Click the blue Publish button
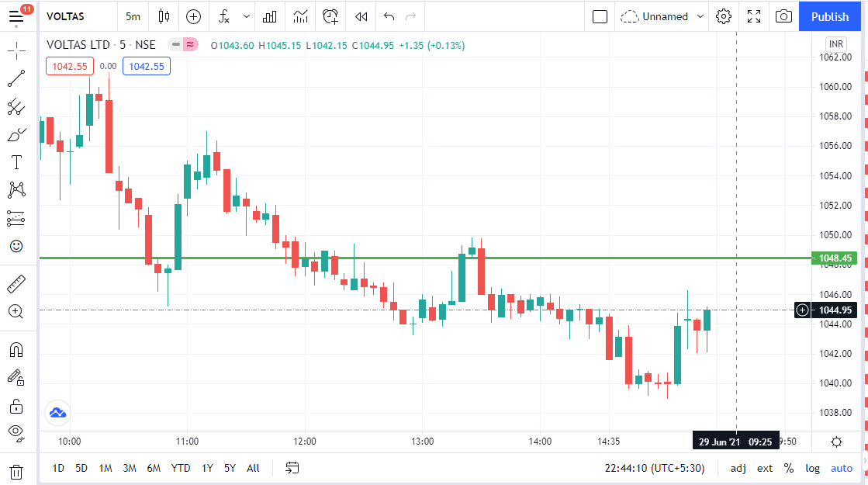Image resolution: width=868 pixels, height=485 pixels. (x=829, y=16)
